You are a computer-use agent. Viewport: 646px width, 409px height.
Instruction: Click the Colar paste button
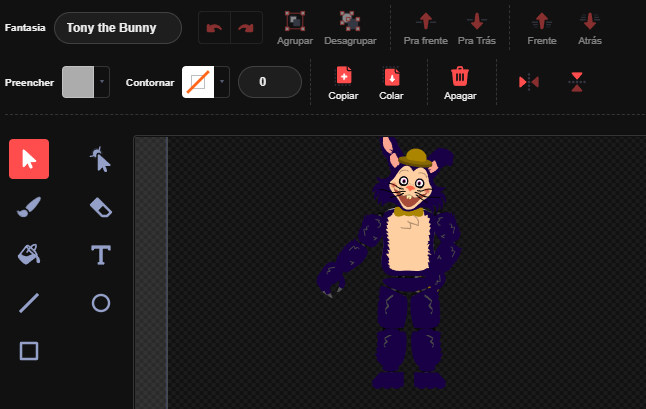tap(391, 83)
